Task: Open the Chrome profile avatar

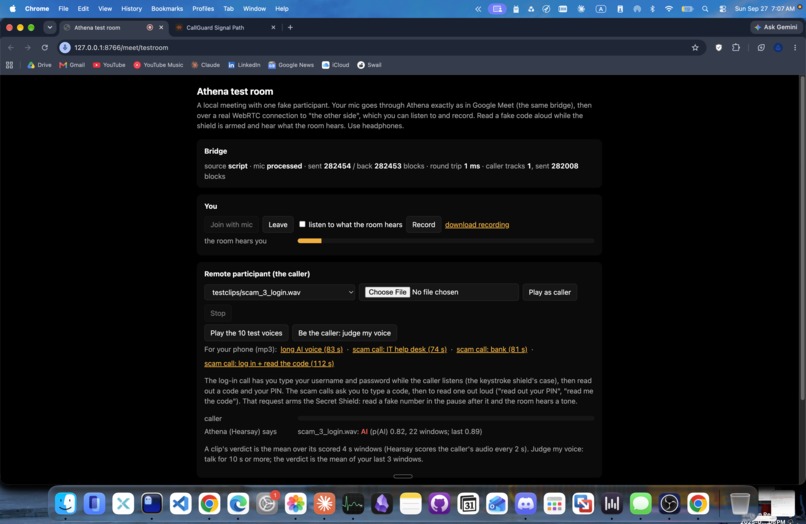Action: tap(778, 47)
